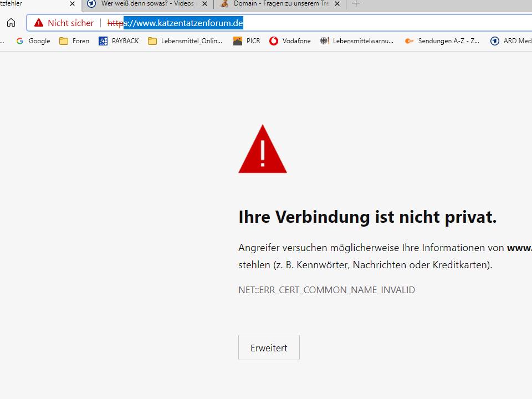Open the Sendungen A-Z bookmark
Screen dimensions: 532x399
[x=442, y=41]
